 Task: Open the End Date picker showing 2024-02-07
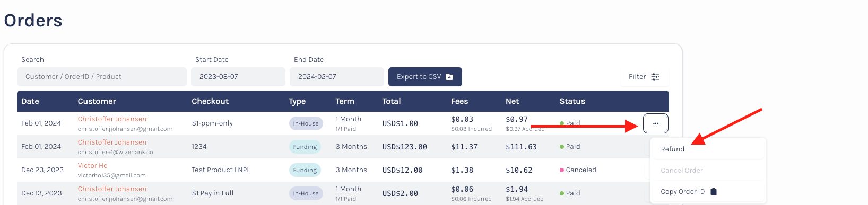tap(337, 77)
